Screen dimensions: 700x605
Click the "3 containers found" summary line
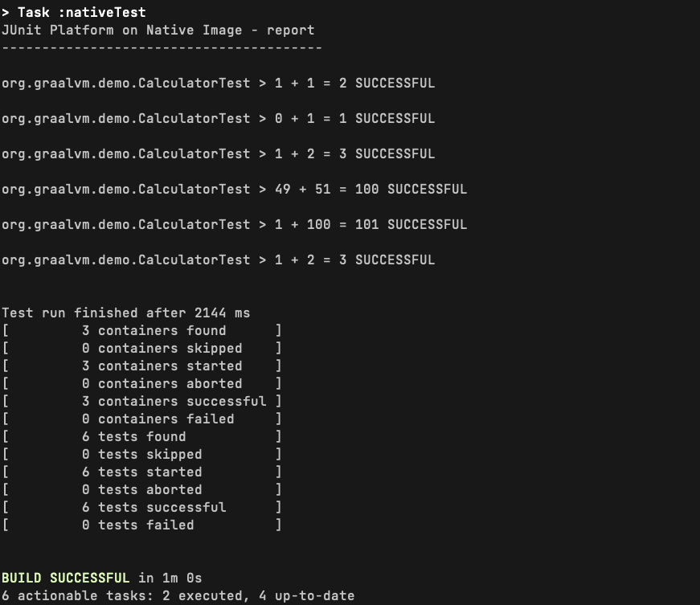[154, 330]
